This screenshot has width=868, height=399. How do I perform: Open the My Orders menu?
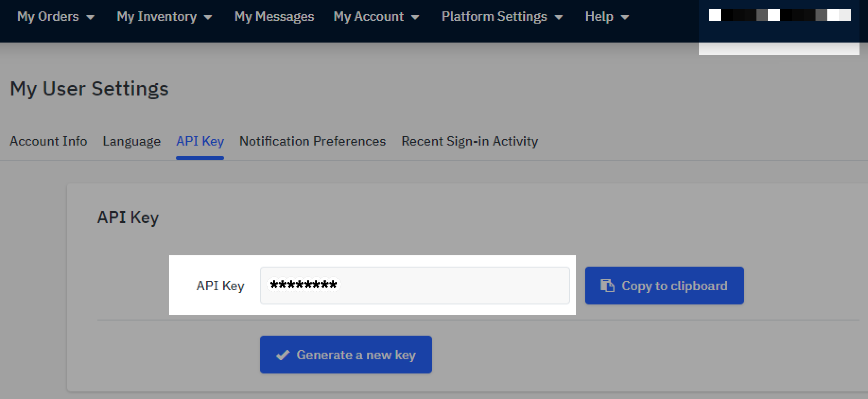tap(48, 17)
